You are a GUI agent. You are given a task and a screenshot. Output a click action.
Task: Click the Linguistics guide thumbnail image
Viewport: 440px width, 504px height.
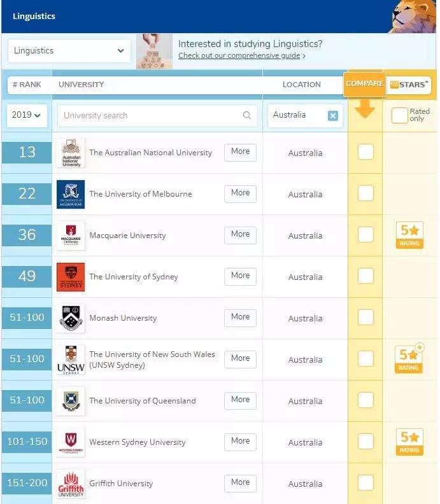[x=154, y=52]
